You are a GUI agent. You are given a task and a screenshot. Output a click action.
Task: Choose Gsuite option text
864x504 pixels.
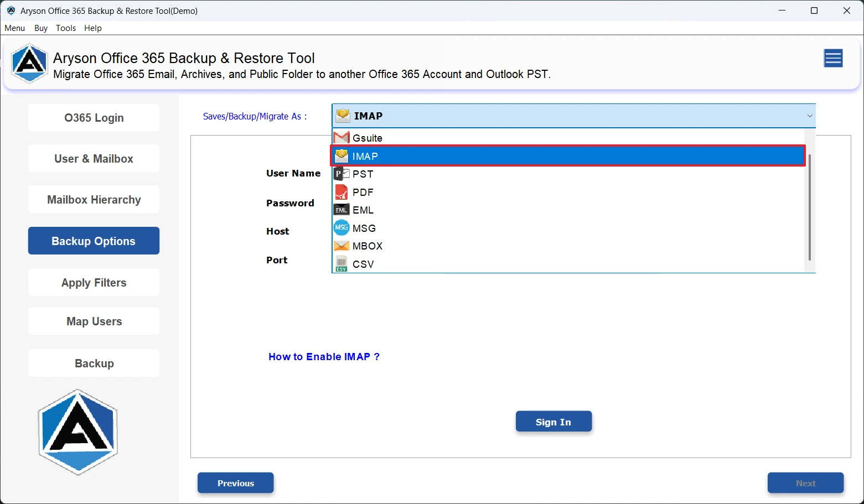pos(368,138)
